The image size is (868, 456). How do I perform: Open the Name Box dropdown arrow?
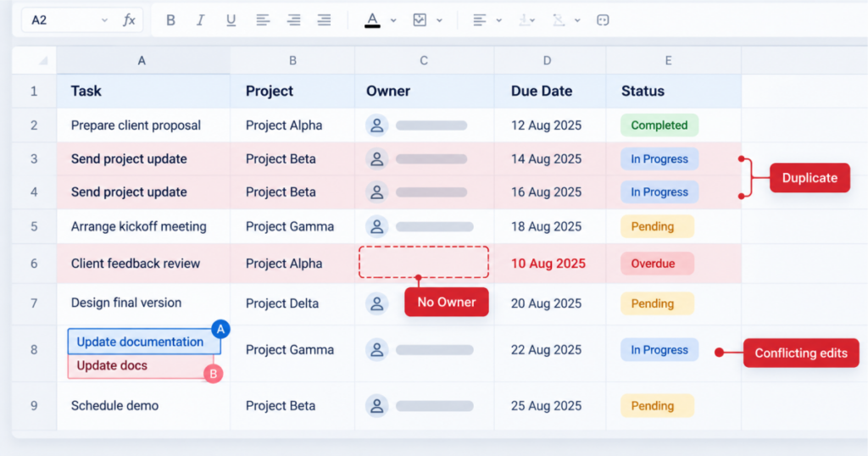click(x=104, y=20)
